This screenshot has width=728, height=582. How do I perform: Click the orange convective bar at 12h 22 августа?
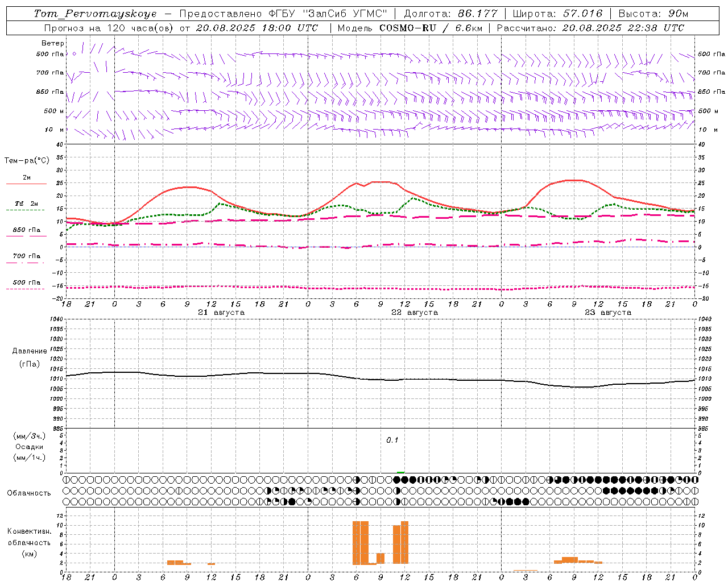point(405,543)
